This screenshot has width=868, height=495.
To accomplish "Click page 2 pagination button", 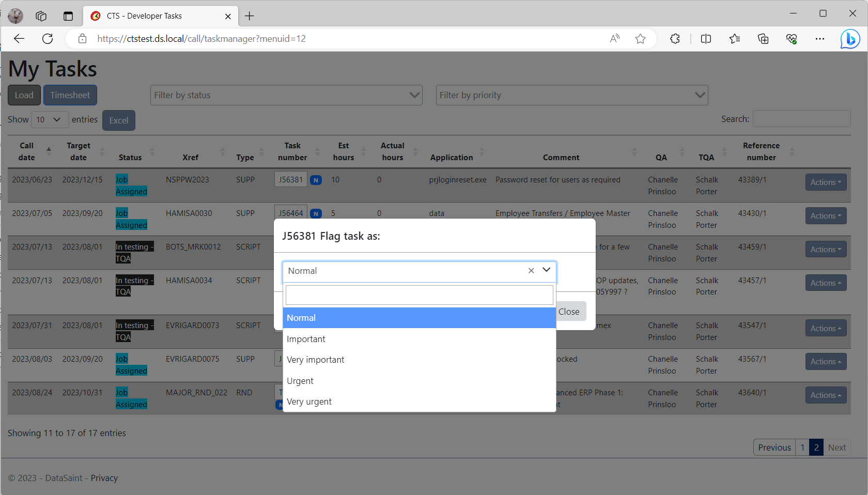I will [x=816, y=447].
